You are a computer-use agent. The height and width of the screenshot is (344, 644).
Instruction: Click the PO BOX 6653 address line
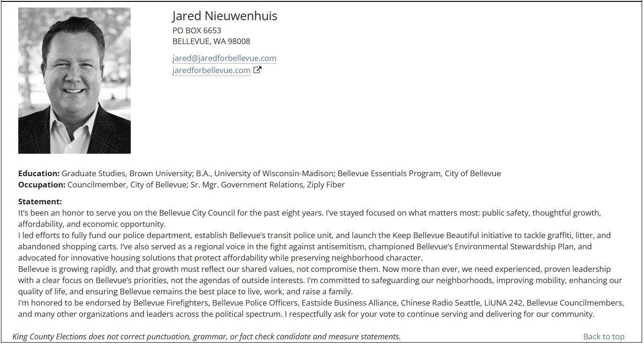coord(196,30)
